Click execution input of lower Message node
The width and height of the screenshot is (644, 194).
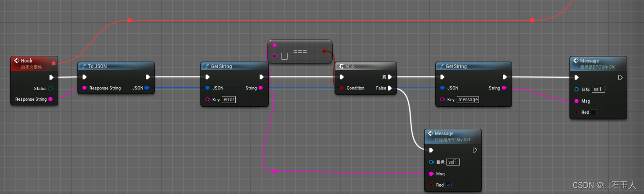(x=431, y=150)
